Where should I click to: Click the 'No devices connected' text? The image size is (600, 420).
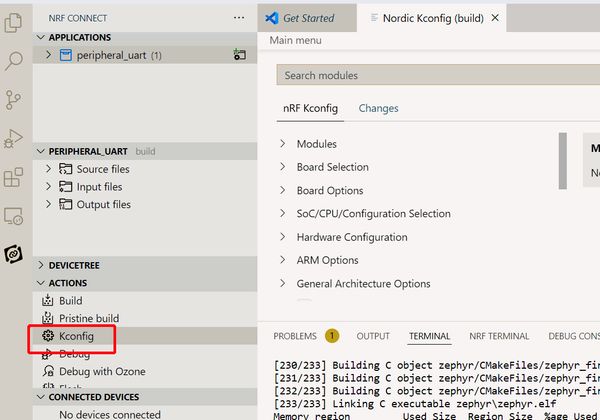(x=110, y=414)
